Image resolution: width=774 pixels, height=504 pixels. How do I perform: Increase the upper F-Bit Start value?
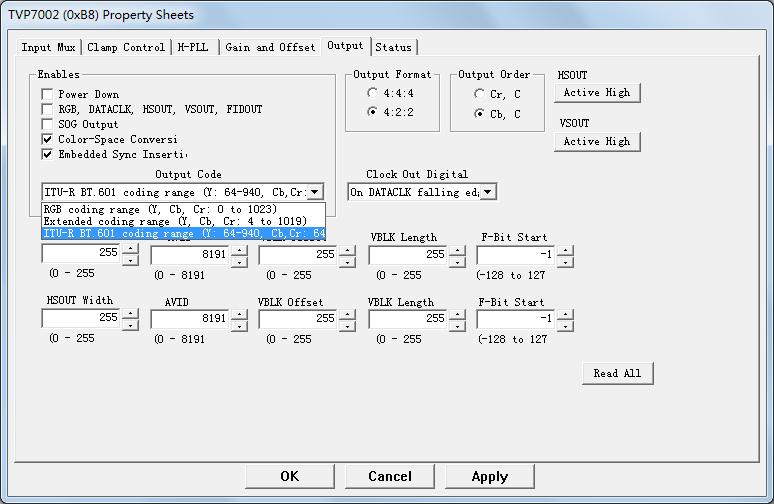coord(565,250)
